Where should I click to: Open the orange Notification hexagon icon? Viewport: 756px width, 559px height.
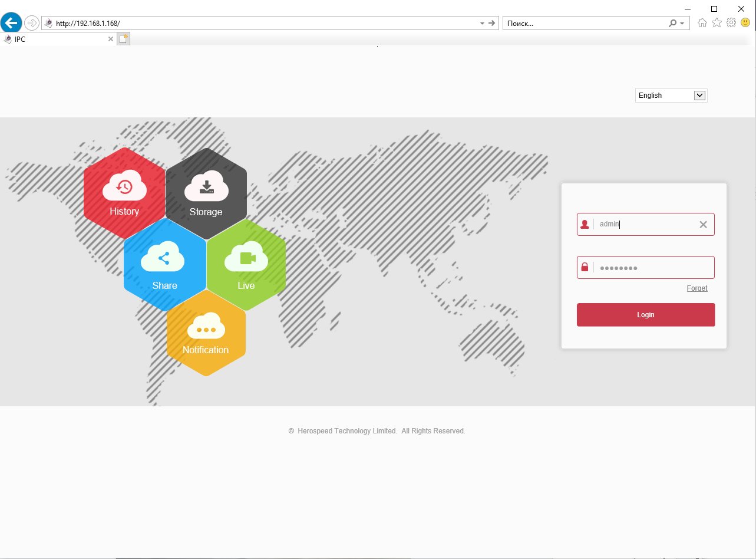coord(206,333)
